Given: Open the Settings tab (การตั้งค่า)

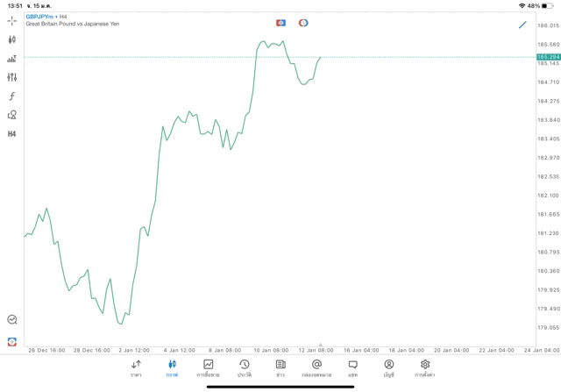Looking at the screenshot, I should pos(425,367).
